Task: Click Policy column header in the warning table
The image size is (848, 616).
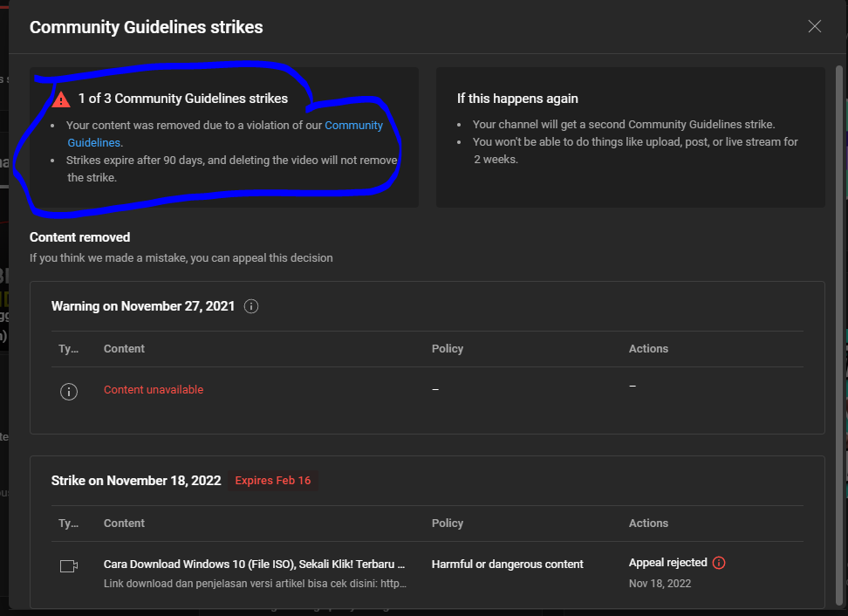Action: [x=448, y=348]
